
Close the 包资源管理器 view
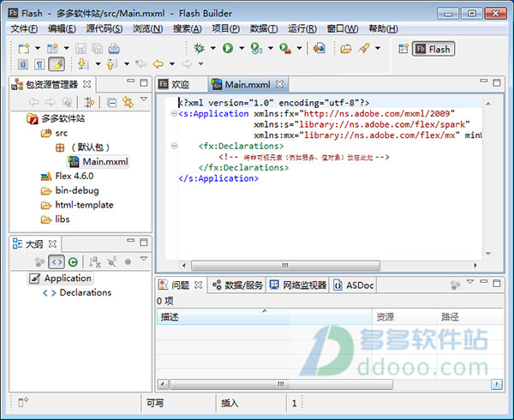tap(87, 84)
